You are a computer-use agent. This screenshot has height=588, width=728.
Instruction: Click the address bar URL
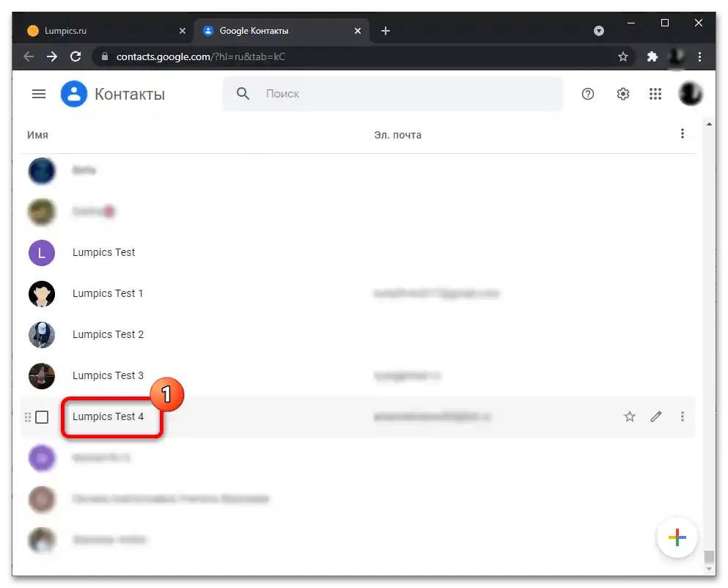tap(201, 56)
